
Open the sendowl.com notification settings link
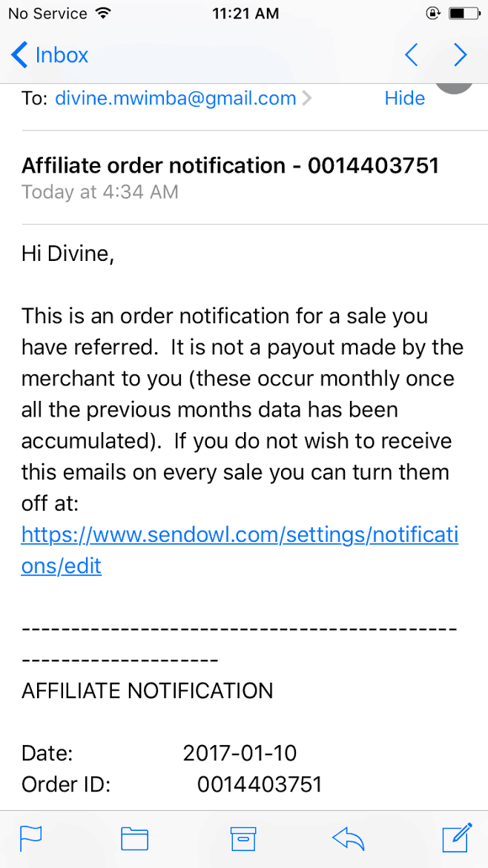tap(240, 551)
